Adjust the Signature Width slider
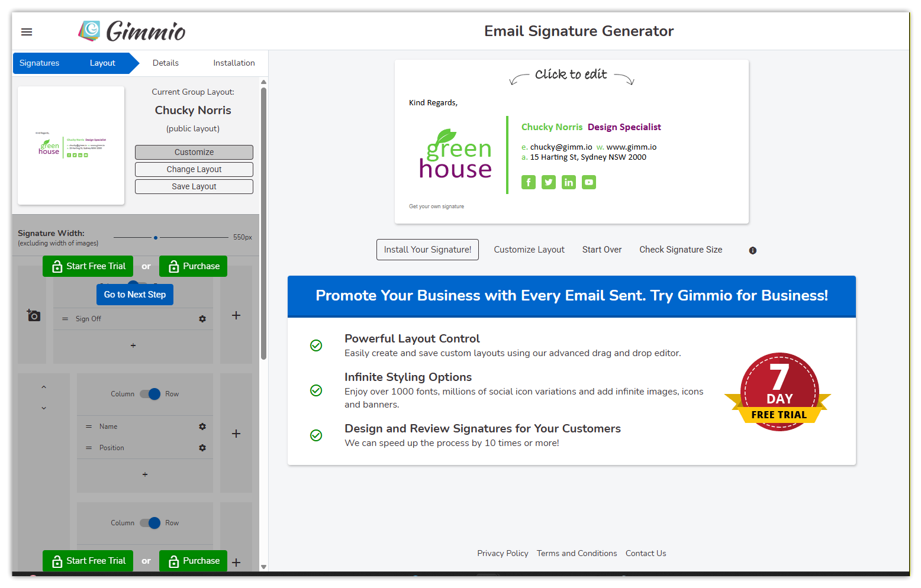 pos(156,237)
